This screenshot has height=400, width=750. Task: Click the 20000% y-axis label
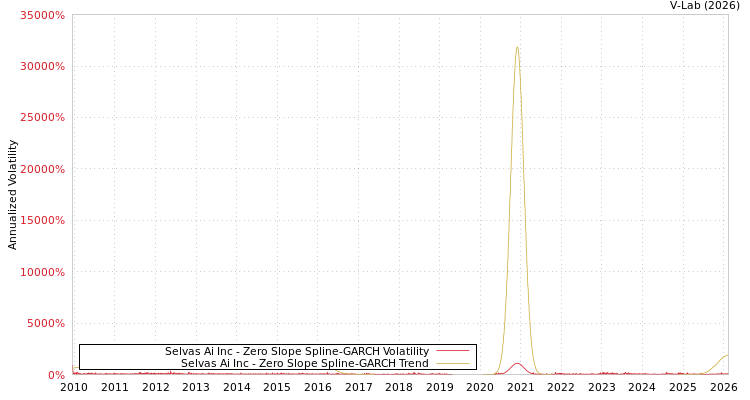[42, 169]
